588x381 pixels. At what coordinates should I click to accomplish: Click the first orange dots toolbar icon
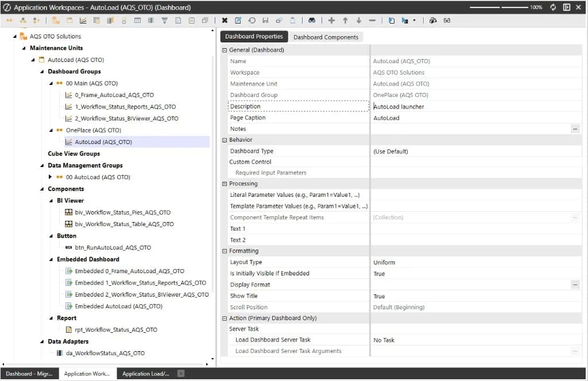tap(9, 21)
